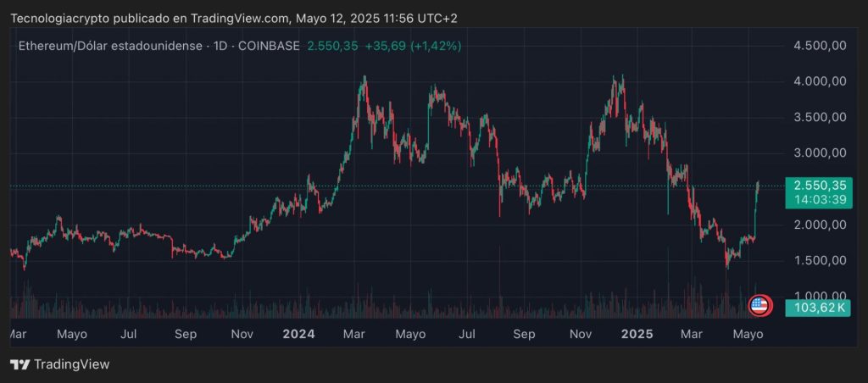Click the first Jul label on time axis

pyautogui.click(x=129, y=334)
